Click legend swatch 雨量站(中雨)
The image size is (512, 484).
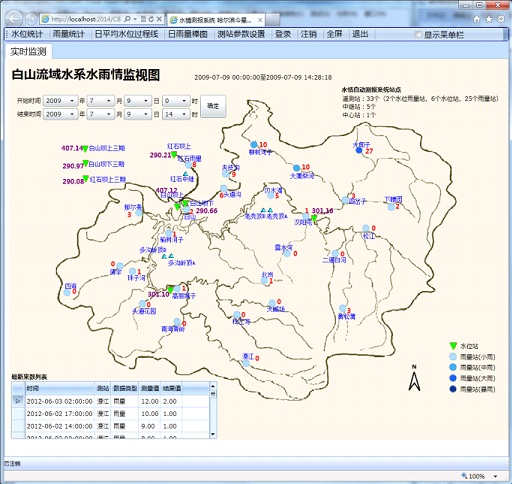(x=453, y=367)
